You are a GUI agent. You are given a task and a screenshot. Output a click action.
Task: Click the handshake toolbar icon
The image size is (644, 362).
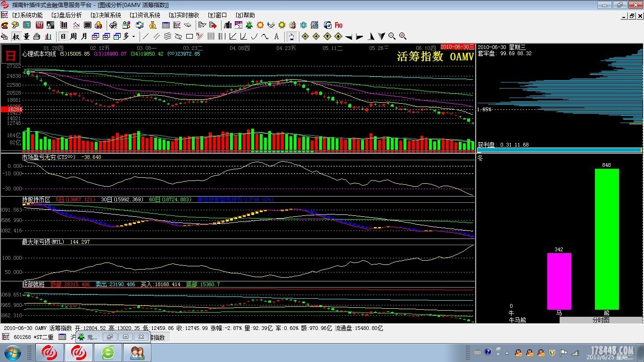pos(271,25)
